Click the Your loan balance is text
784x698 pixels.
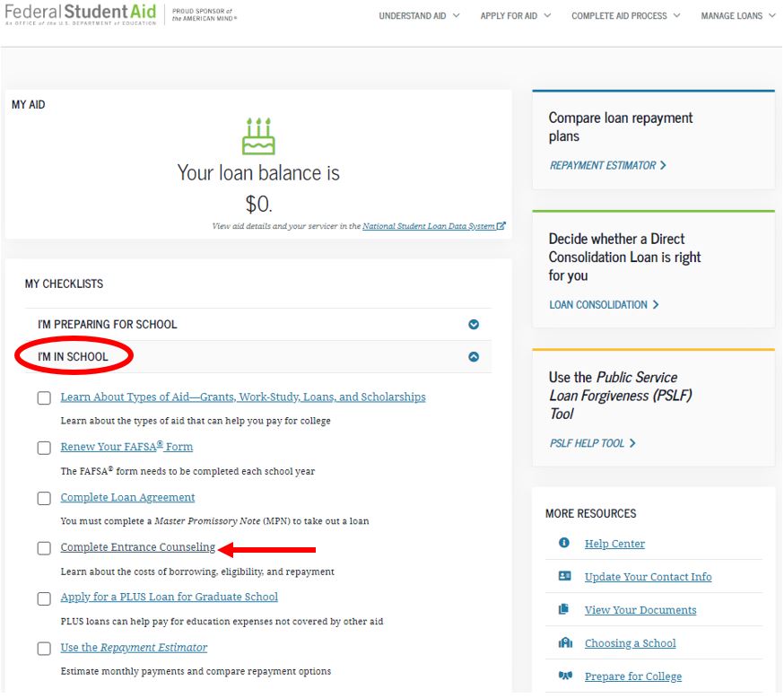click(x=258, y=173)
